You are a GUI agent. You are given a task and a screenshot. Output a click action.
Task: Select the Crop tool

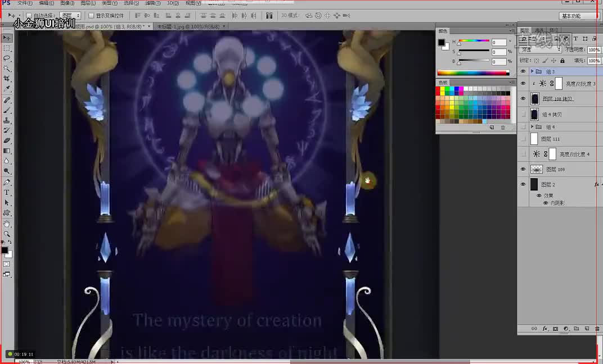(7, 79)
